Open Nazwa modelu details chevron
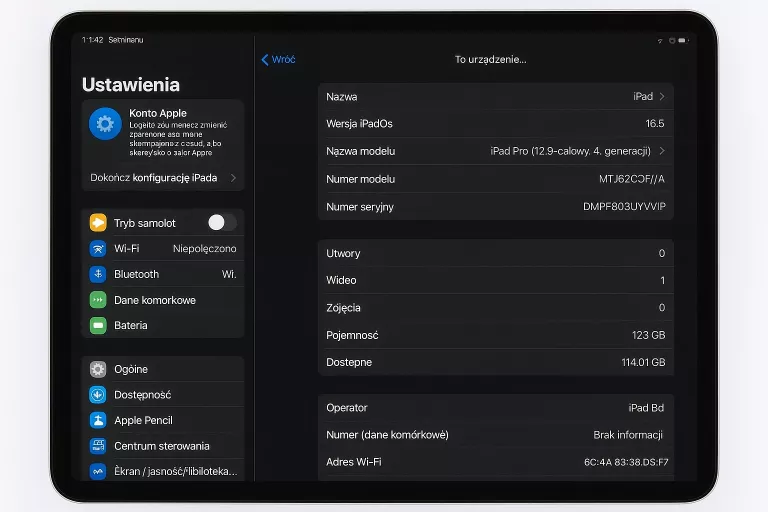768x512 pixels. pyautogui.click(x=662, y=151)
